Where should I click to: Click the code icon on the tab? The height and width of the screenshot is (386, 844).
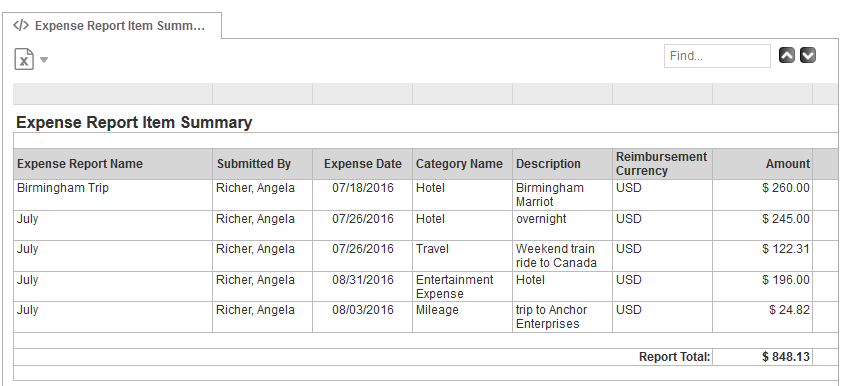pos(21,25)
